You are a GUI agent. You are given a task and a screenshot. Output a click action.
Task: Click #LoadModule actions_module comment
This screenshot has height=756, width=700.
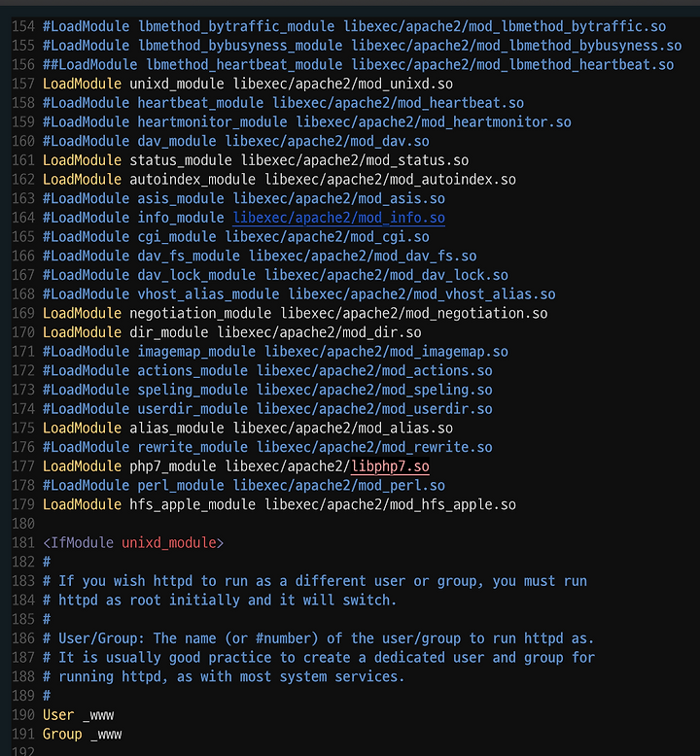pyautogui.click(x=267, y=371)
